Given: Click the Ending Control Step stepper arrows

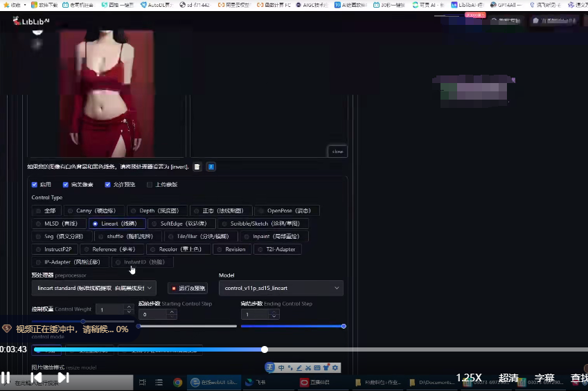Looking at the screenshot, I should tap(274, 314).
